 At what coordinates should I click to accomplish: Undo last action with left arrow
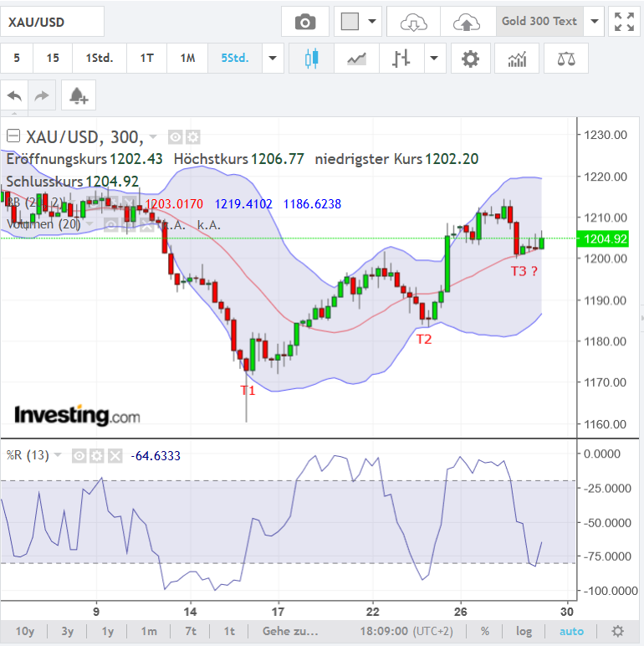[14, 96]
